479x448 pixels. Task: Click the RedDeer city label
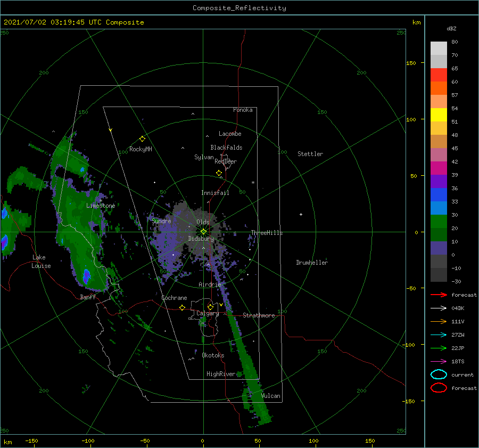pyautogui.click(x=226, y=161)
